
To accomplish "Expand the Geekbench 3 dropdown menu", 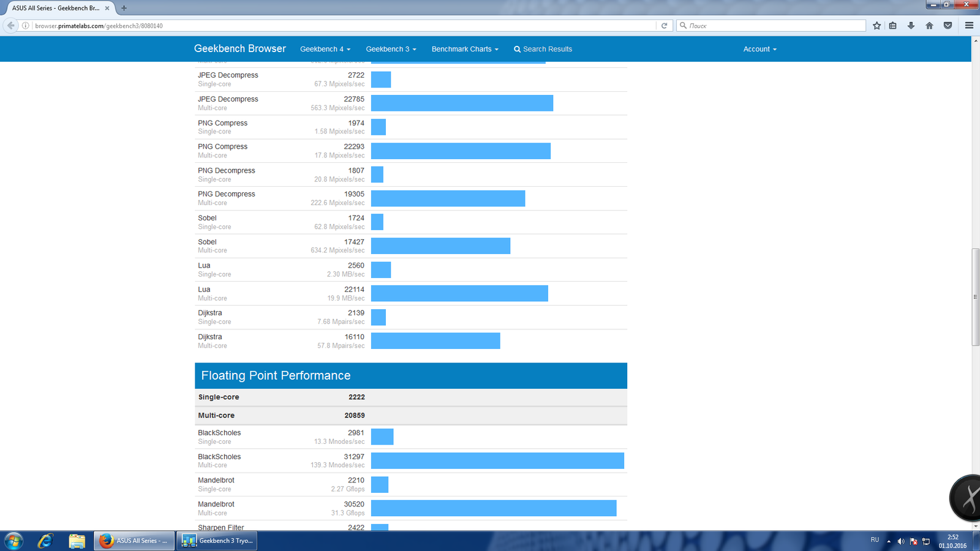I will click(x=391, y=49).
